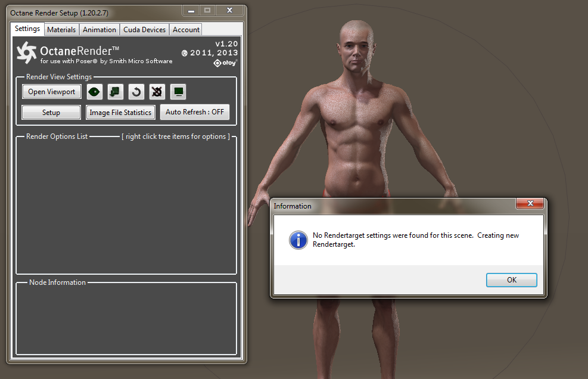Click the Open Viewport button

(52, 92)
